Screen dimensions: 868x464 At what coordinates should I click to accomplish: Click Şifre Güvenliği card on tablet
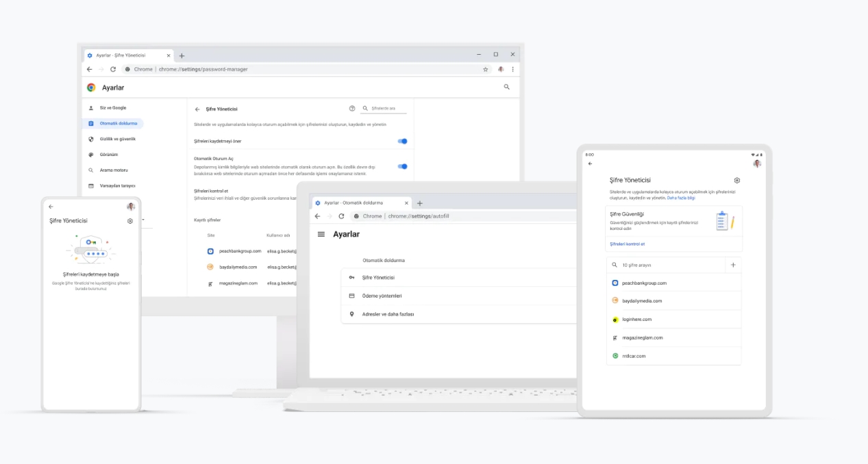coord(673,229)
